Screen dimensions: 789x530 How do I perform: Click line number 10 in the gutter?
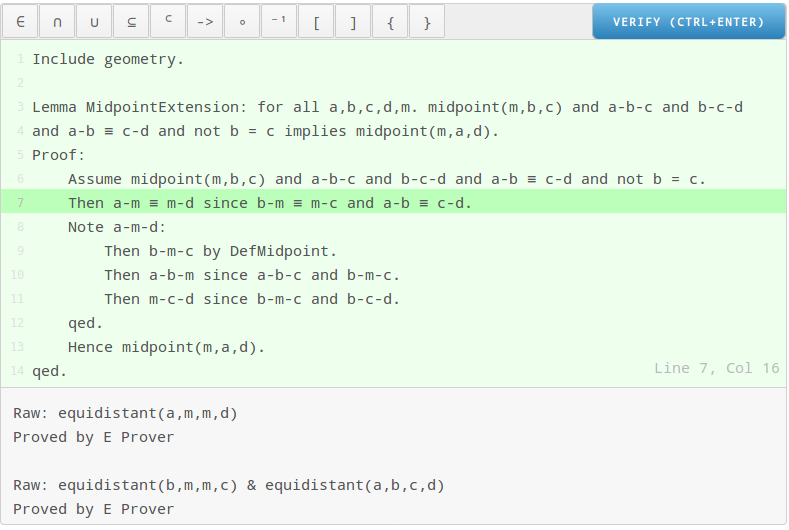17,275
